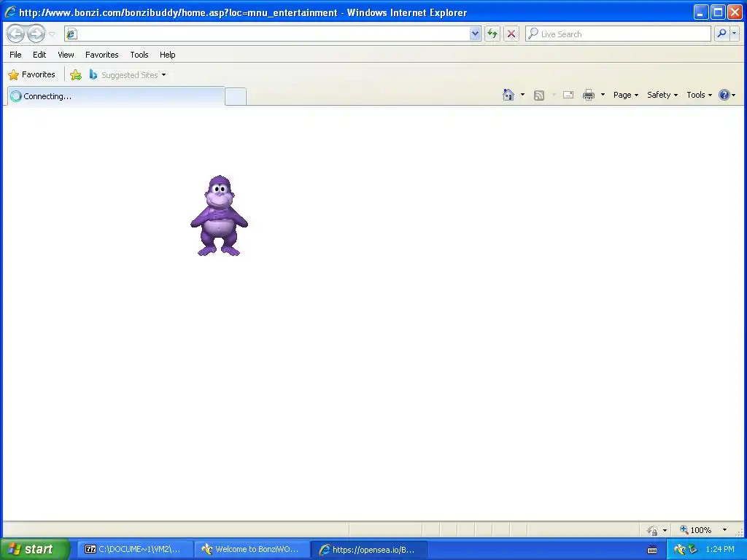The image size is (747, 560).
Task: Click the RSS feeds icon
Action: 539,96
